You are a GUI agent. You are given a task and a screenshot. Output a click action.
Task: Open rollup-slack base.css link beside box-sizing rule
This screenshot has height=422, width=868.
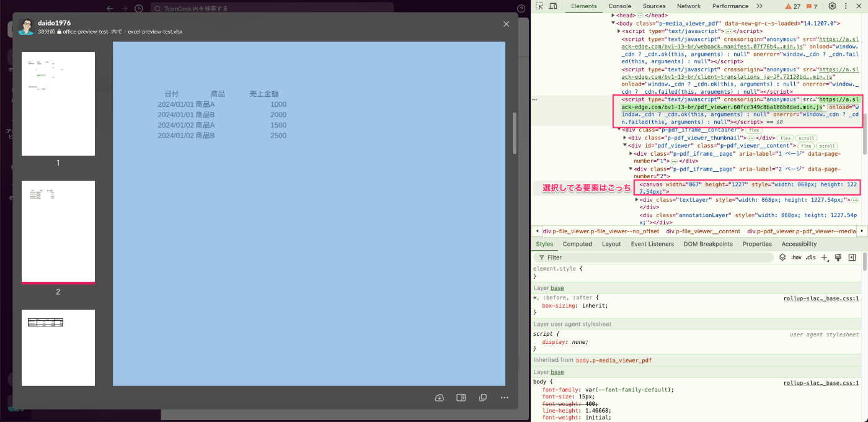click(821, 298)
